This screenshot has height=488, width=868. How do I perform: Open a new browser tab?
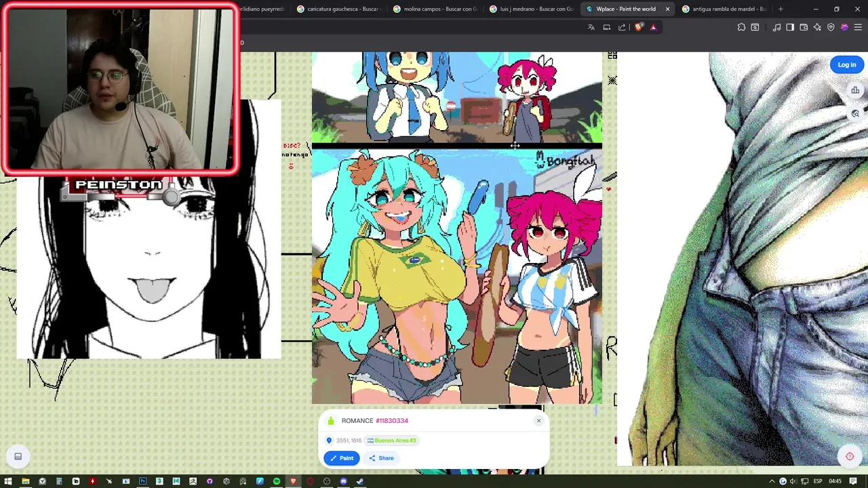coord(781,9)
